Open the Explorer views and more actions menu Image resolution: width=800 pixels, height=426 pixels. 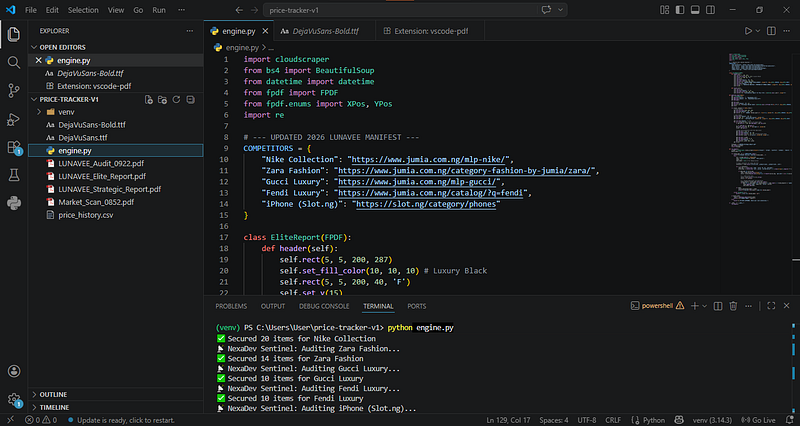[x=190, y=31]
